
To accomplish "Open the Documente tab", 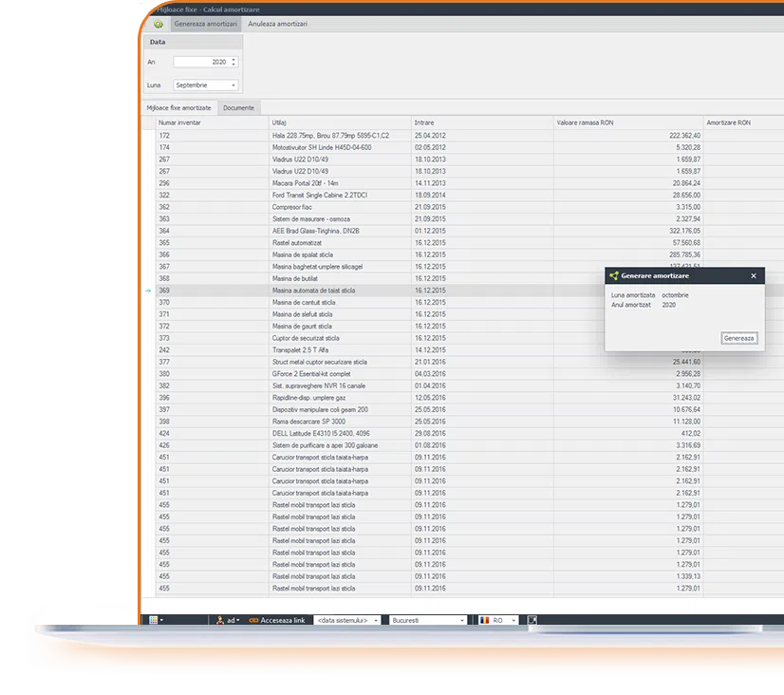I will click(238, 107).
